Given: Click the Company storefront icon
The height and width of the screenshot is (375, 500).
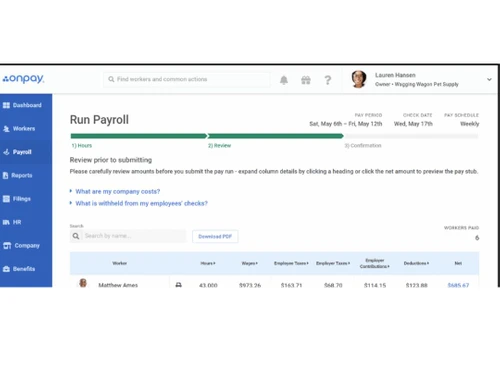Looking at the screenshot, I should (7, 246).
